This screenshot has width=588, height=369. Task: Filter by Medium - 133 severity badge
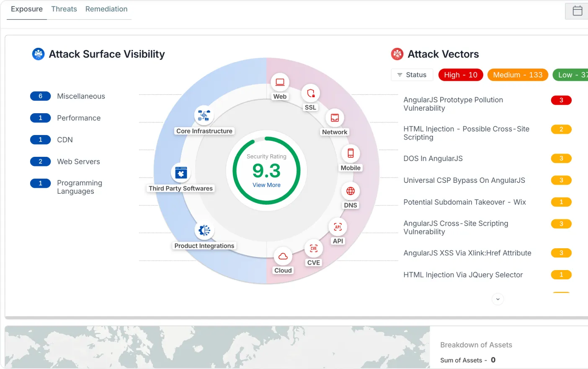tap(518, 75)
